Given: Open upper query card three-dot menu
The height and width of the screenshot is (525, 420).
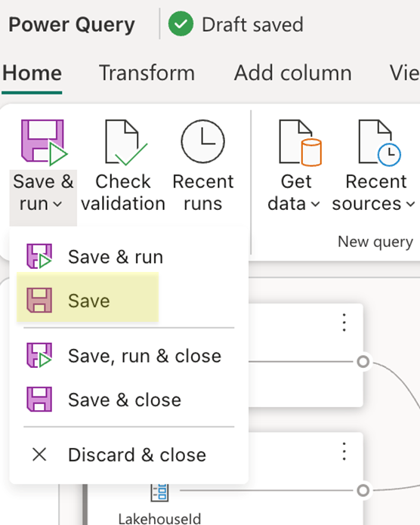Looking at the screenshot, I should pyautogui.click(x=344, y=323).
